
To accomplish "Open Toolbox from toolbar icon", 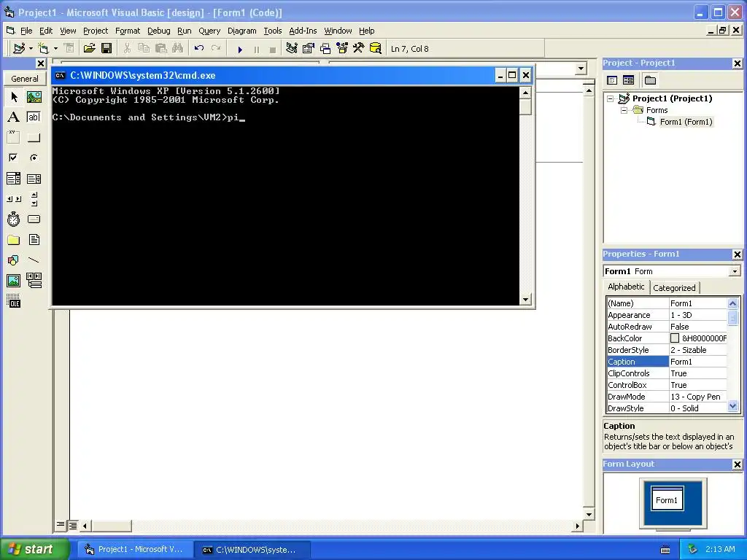I will click(x=359, y=48).
